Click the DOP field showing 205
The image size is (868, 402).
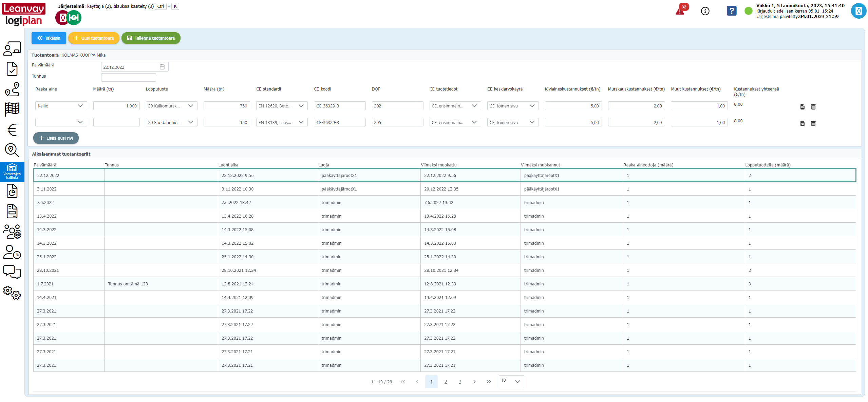(x=397, y=122)
